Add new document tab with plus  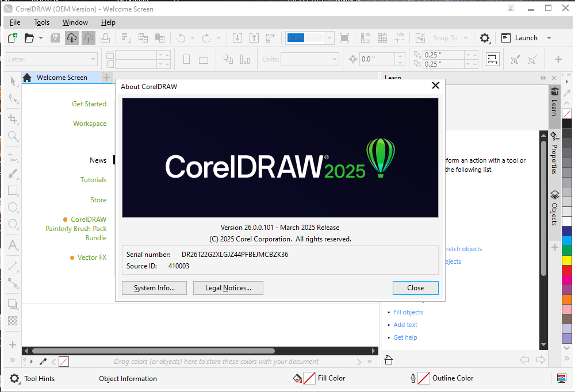pos(106,78)
